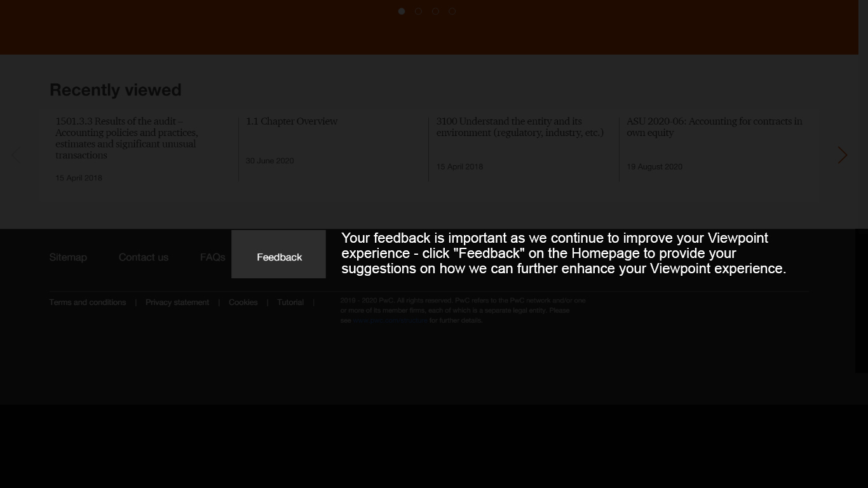Open the Sitemap page
The height and width of the screenshot is (488, 868).
68,257
